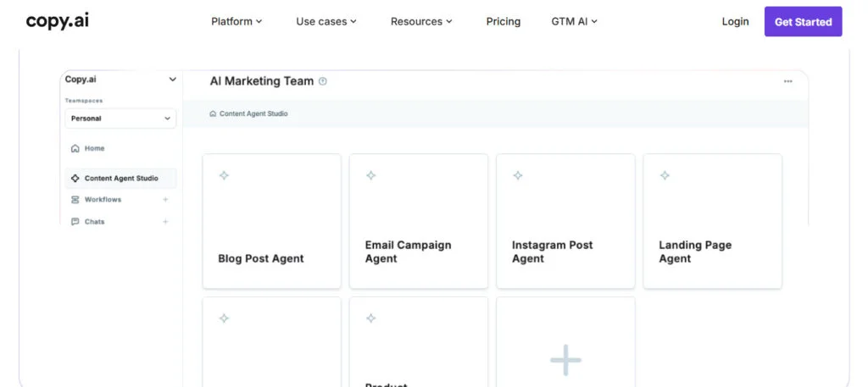Viewport: 868px width, 387px height.
Task: Open the Email Campaign Agent card
Action: point(418,221)
